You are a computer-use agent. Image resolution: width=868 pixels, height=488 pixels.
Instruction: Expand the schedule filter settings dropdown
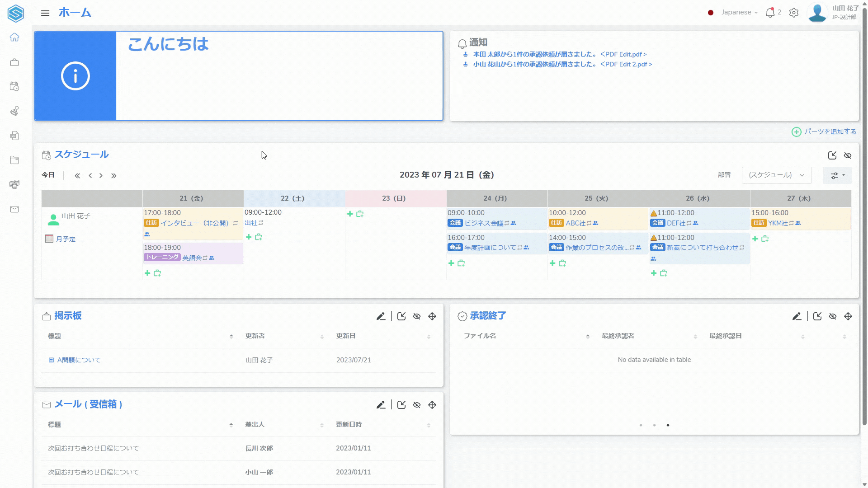(x=837, y=175)
